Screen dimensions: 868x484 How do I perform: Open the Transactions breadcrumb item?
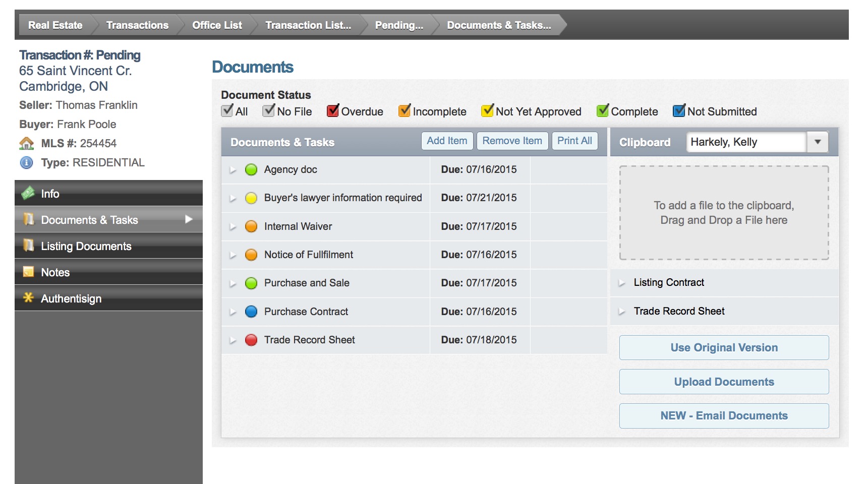[x=136, y=25]
